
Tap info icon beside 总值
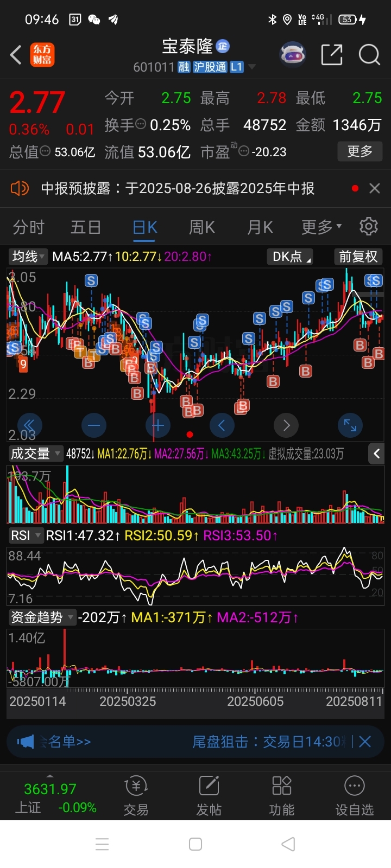46,151
